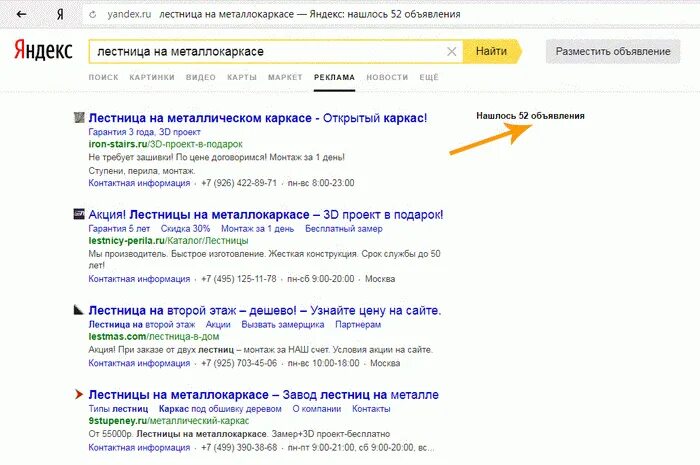
Task: Open the Скидка 30% sitelink
Action: (x=185, y=229)
